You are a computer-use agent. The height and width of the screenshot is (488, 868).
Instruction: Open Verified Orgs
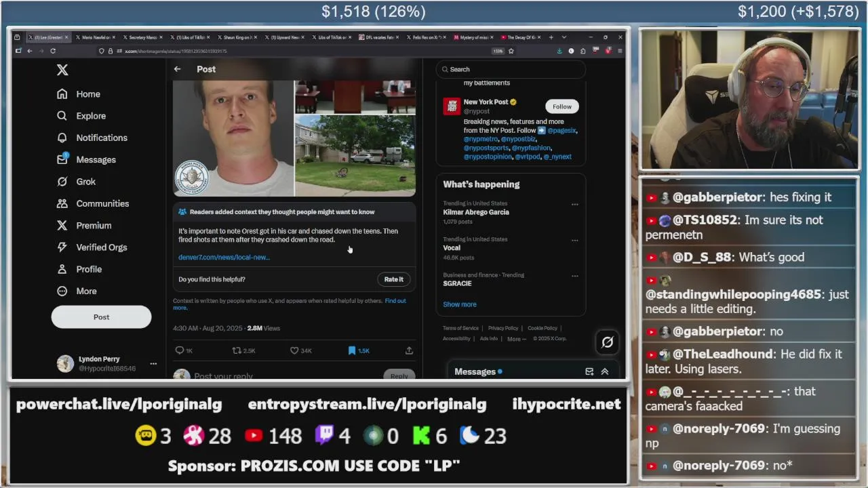(x=92, y=247)
